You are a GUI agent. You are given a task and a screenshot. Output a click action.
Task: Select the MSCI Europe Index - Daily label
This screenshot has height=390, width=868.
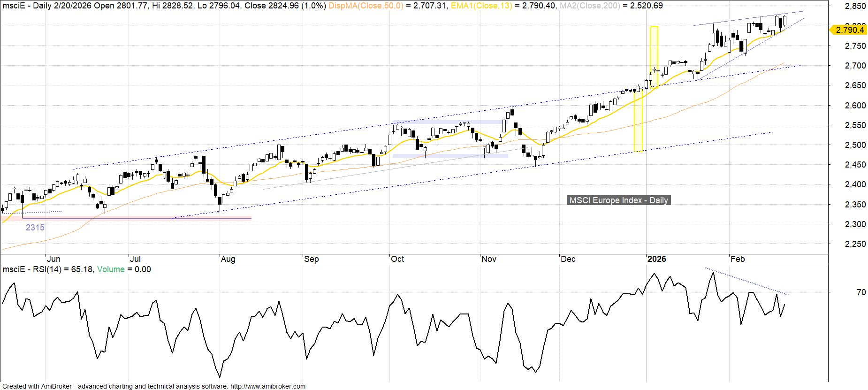click(x=618, y=200)
